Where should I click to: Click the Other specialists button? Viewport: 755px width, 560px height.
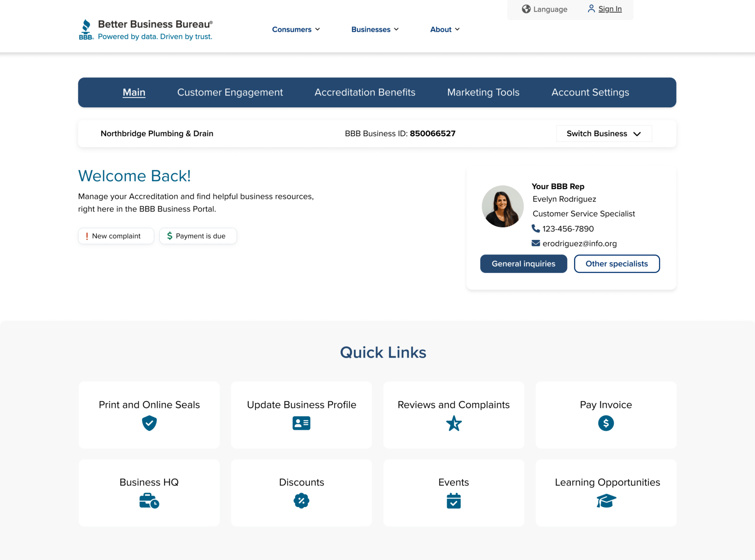(616, 264)
